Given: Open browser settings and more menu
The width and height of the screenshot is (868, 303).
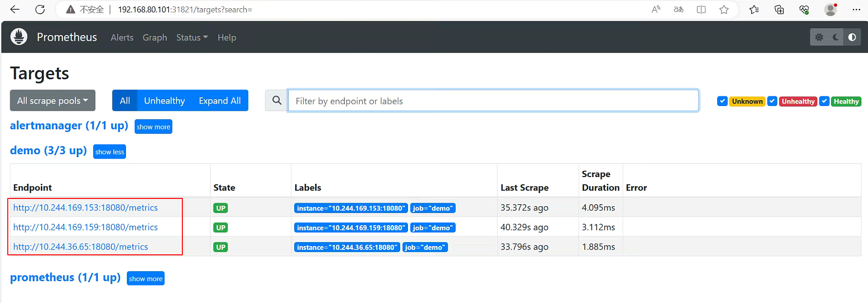Looking at the screenshot, I should [856, 9].
